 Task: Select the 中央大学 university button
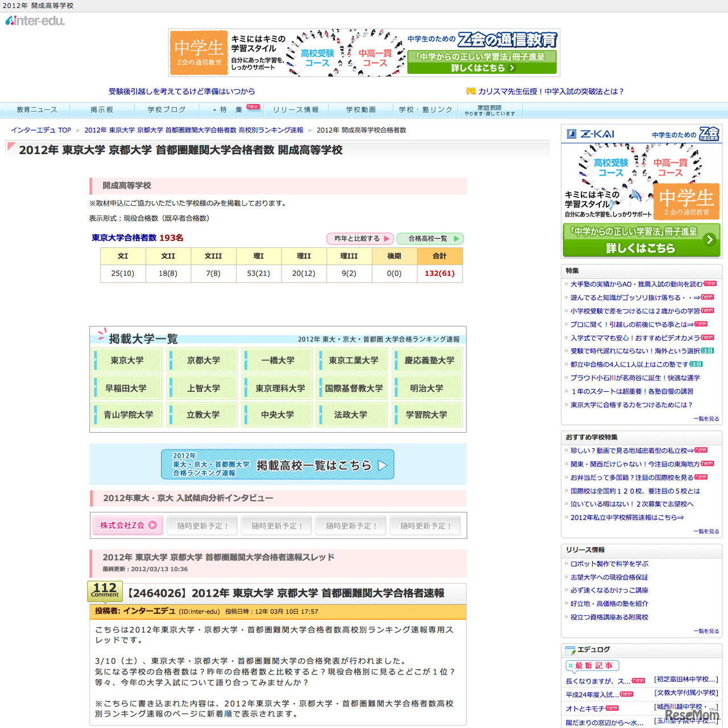point(278,415)
